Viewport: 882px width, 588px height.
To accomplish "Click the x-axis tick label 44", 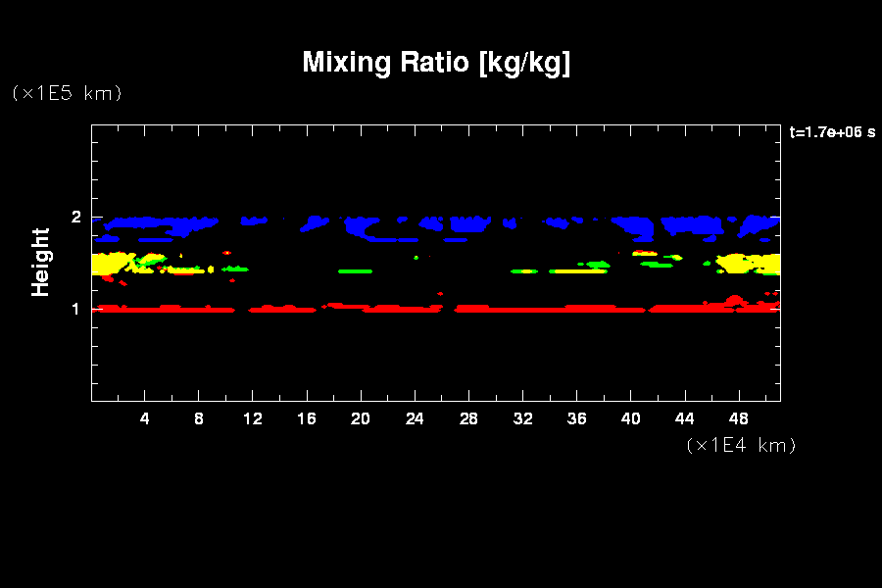I will click(684, 418).
